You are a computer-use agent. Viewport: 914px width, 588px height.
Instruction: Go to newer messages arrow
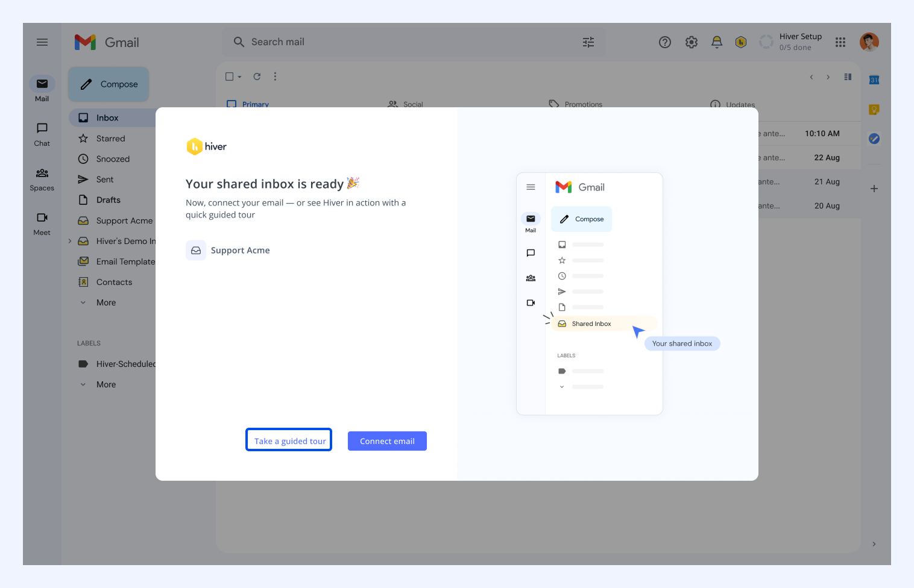(812, 77)
